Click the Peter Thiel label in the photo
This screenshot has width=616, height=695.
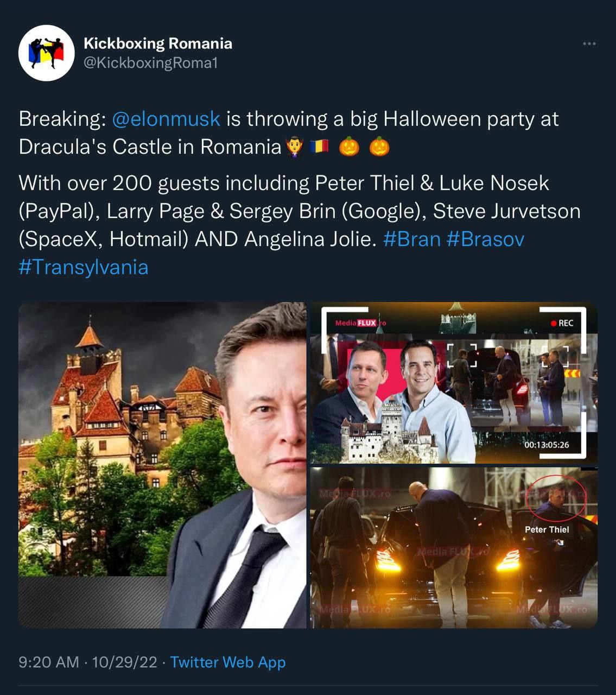(x=547, y=529)
